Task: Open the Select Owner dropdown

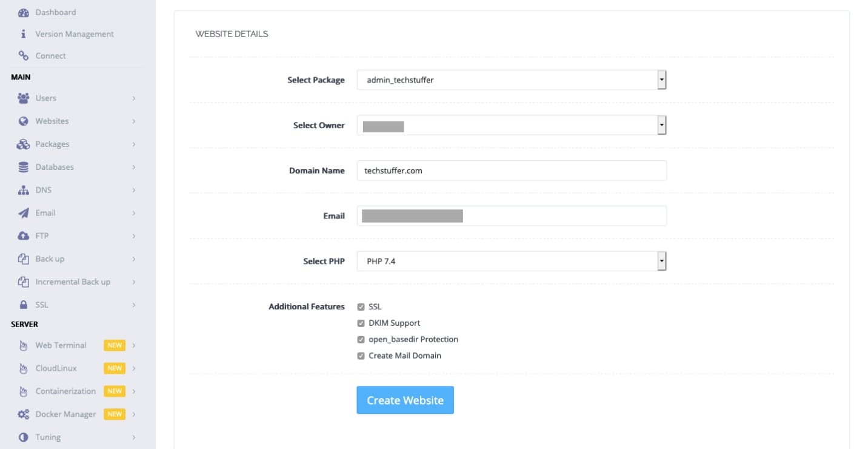Action: click(x=512, y=125)
